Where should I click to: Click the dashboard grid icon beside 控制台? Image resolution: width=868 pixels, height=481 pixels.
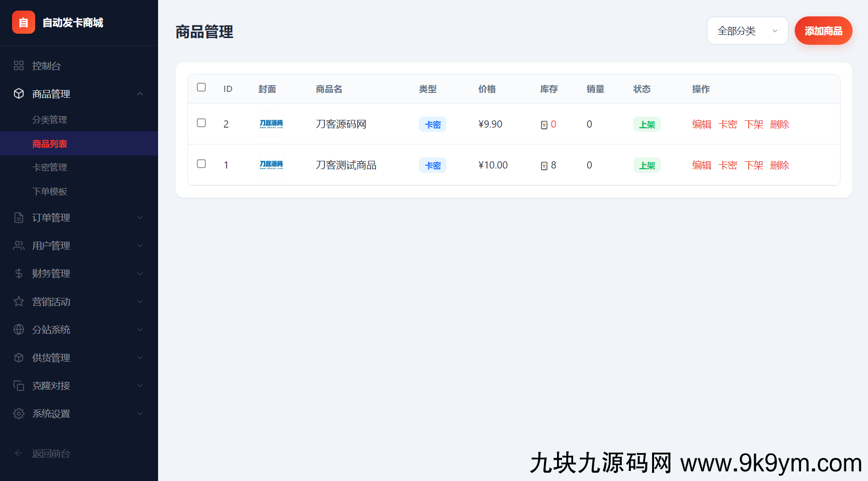click(x=19, y=65)
